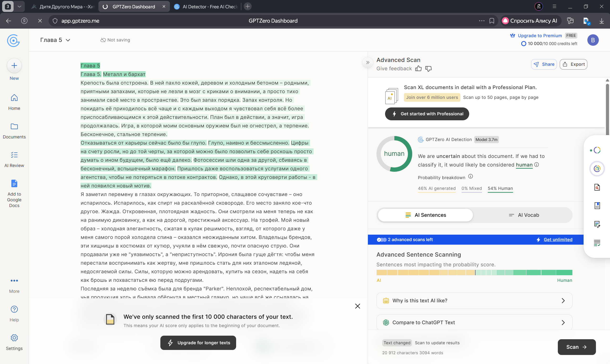The image size is (610, 364).
Task: Expand Why is this text AI like
Action: [474, 300]
